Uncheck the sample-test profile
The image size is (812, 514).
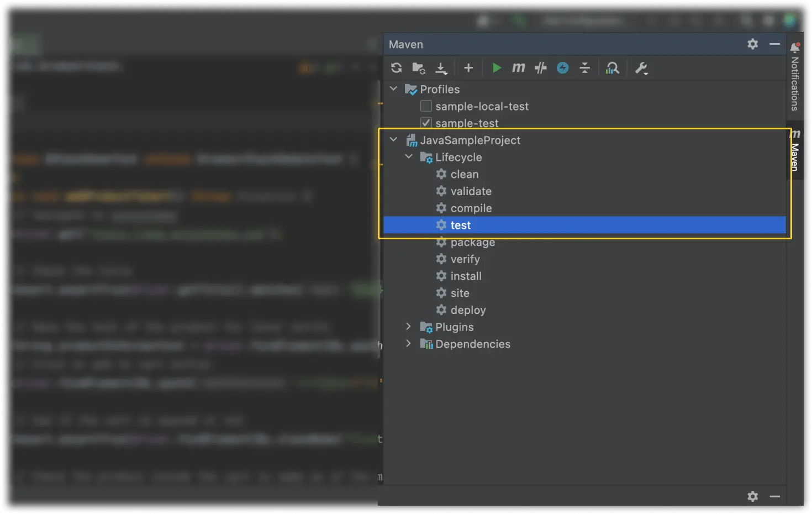coord(426,122)
